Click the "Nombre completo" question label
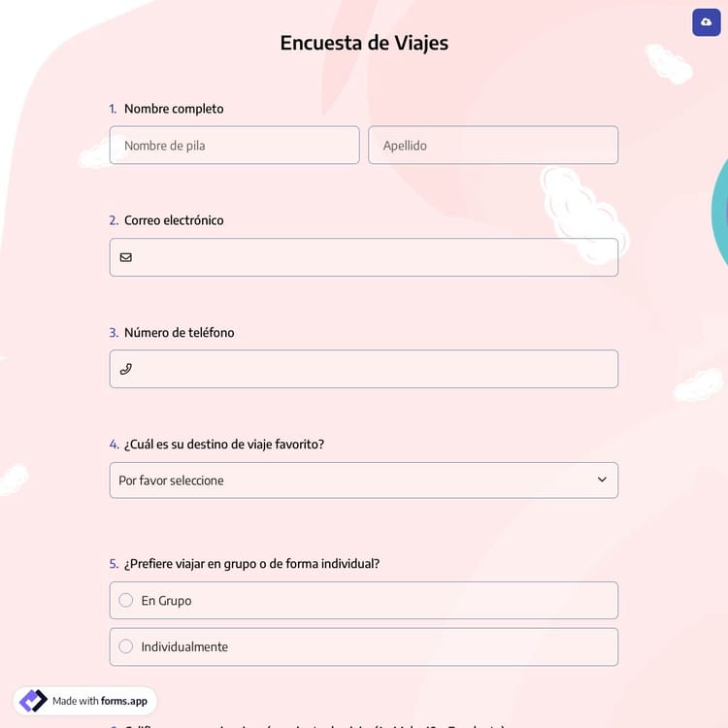This screenshot has width=728, height=728. click(x=174, y=109)
